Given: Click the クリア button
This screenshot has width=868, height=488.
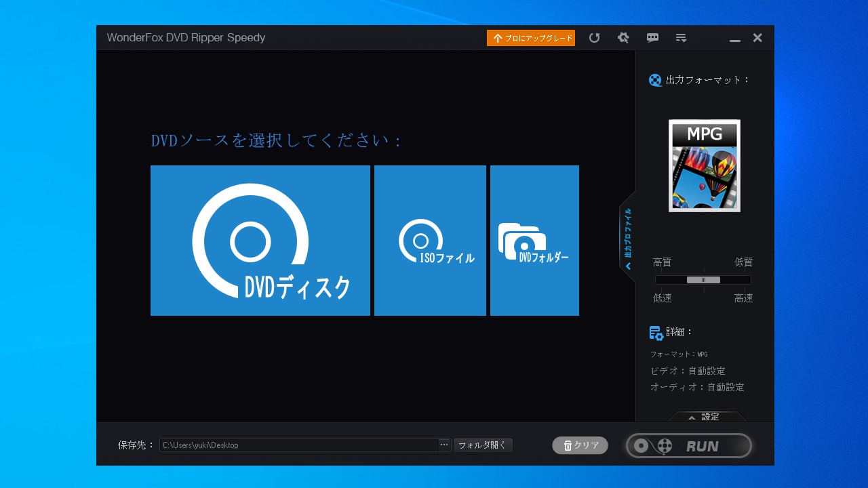Looking at the screenshot, I should pyautogui.click(x=580, y=445).
